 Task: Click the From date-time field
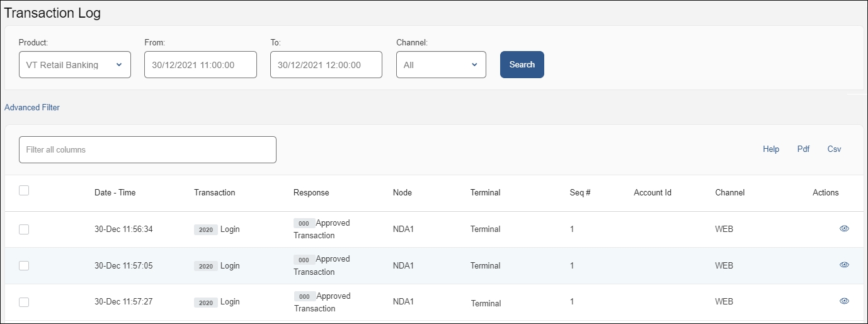(x=200, y=65)
